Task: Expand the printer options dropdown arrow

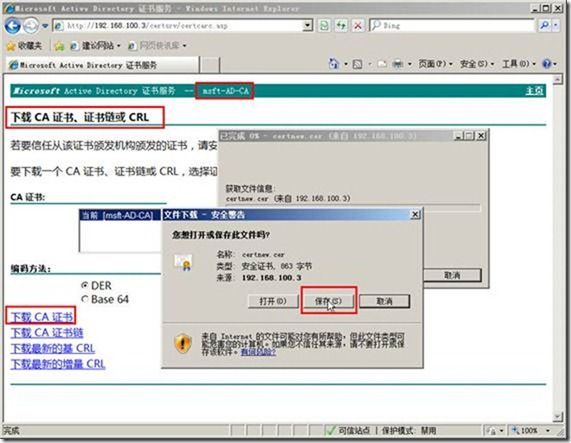Action: click(410, 64)
